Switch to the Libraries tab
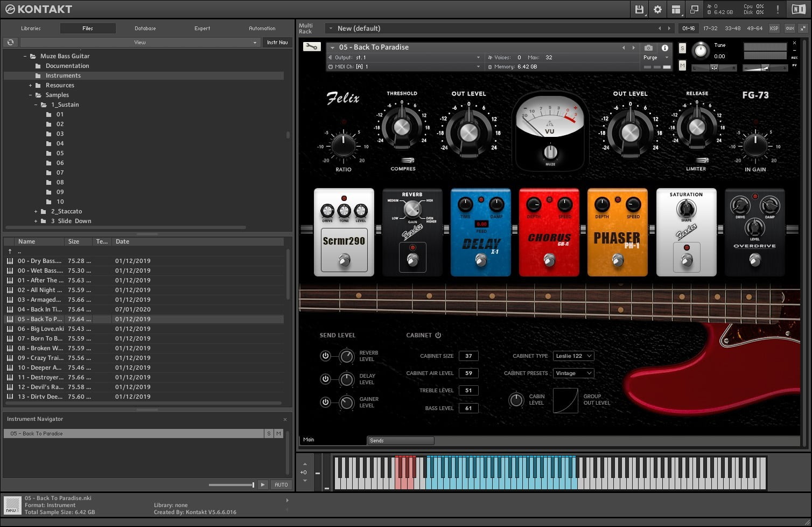The width and height of the screenshot is (812, 527). [x=31, y=28]
